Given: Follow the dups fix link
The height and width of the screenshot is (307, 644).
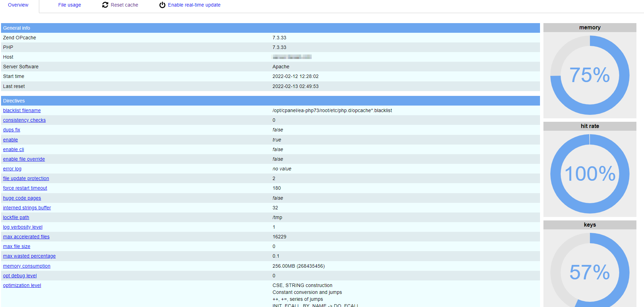Looking at the screenshot, I should pos(12,130).
